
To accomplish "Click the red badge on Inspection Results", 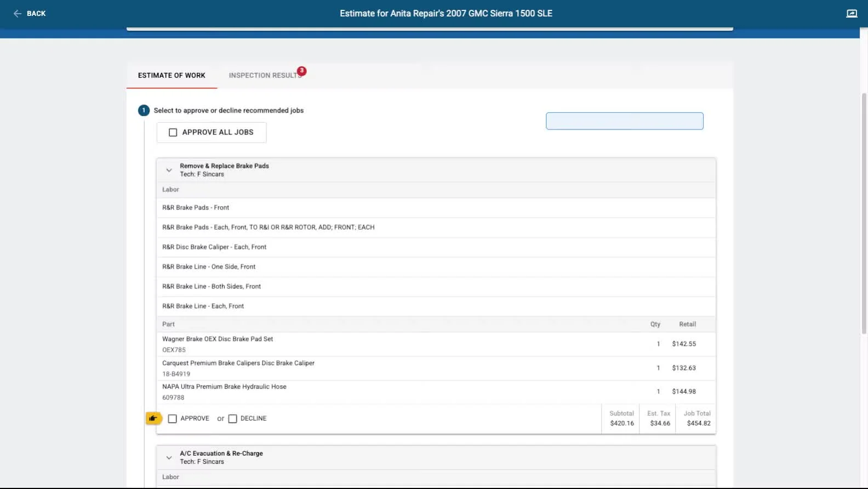I will tap(301, 71).
